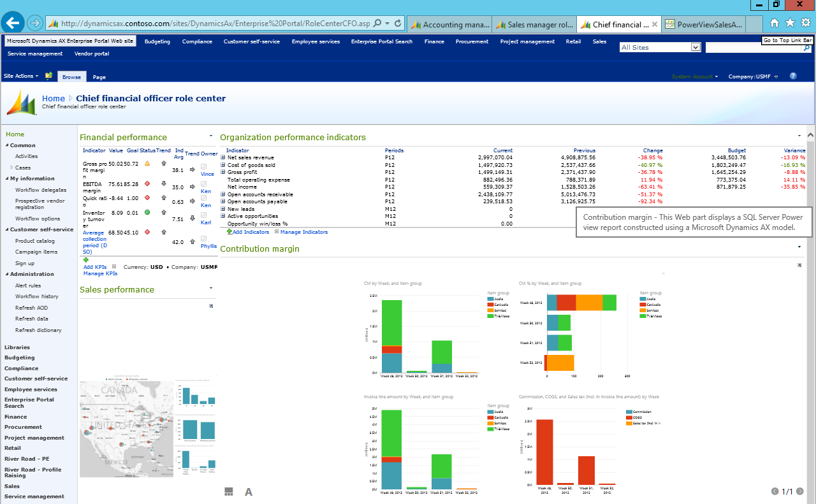Expand the Net sales revenue indicator

point(223,157)
